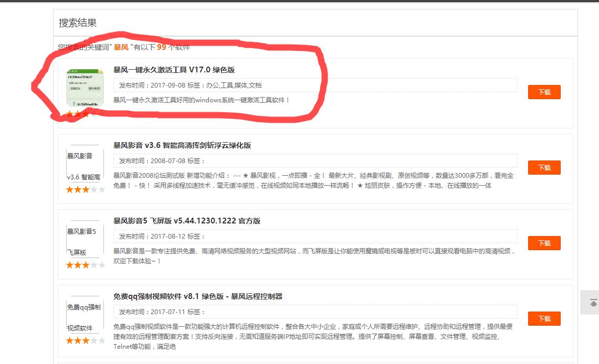Click 免费qq强制 视频软件 thumbnail placeholder
599x364 pixels.
tap(85, 315)
